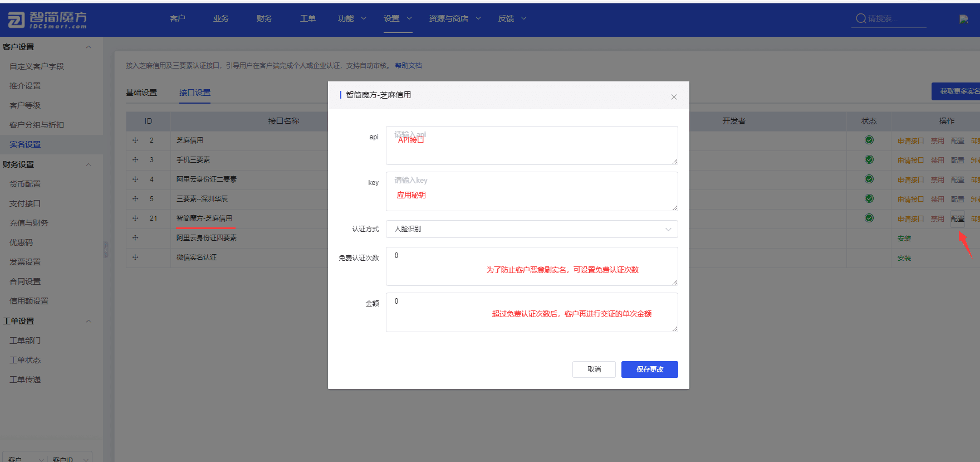Viewport: 980px width, 462px height.
Task: Open 优惠码 in sidebar
Action: coord(21,242)
